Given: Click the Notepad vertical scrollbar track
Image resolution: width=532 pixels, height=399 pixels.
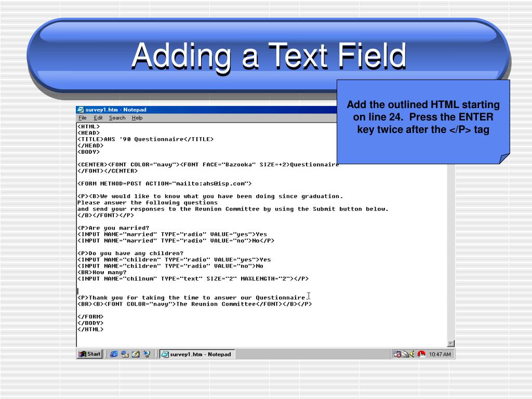Looking at the screenshot, I should [451, 252].
